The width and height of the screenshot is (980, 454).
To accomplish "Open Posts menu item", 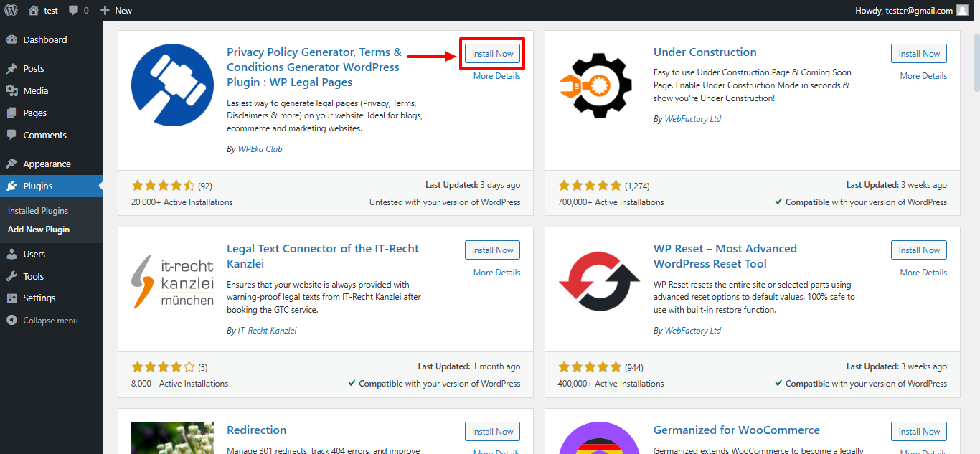I will pos(52,68).
